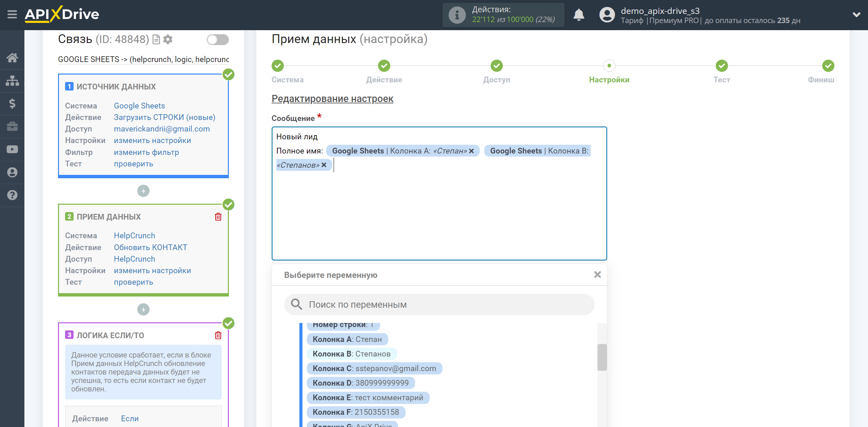Open the Google Sheets source system link

[x=139, y=106]
